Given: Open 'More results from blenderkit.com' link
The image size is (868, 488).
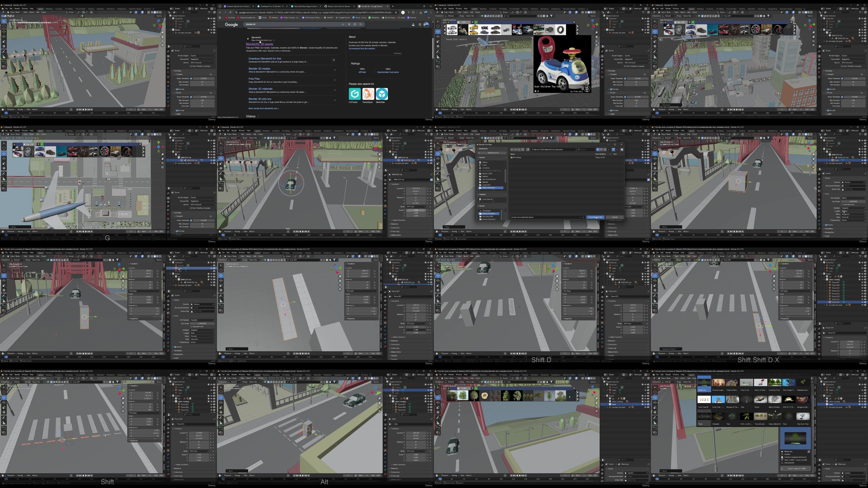Looking at the screenshot, I should tap(263, 108).
